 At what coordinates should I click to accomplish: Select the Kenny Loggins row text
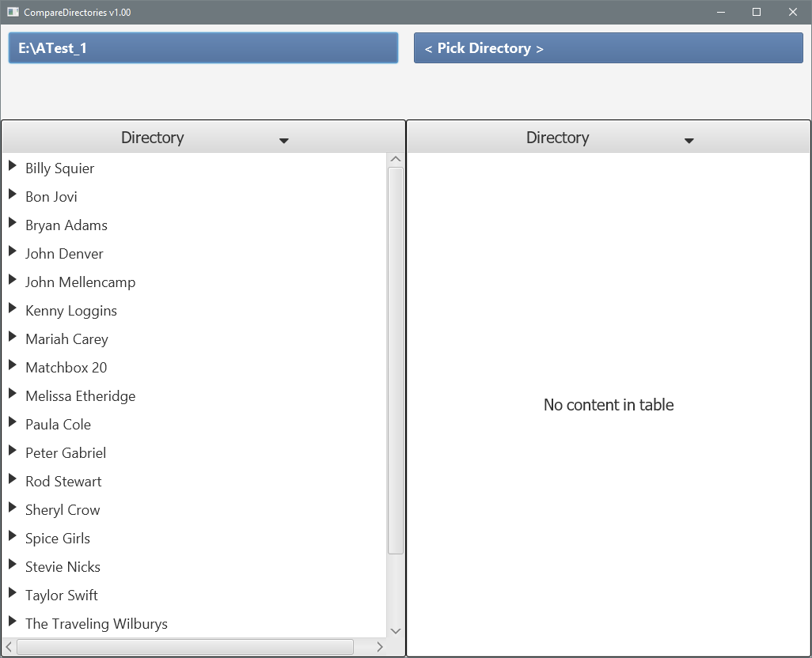(71, 311)
